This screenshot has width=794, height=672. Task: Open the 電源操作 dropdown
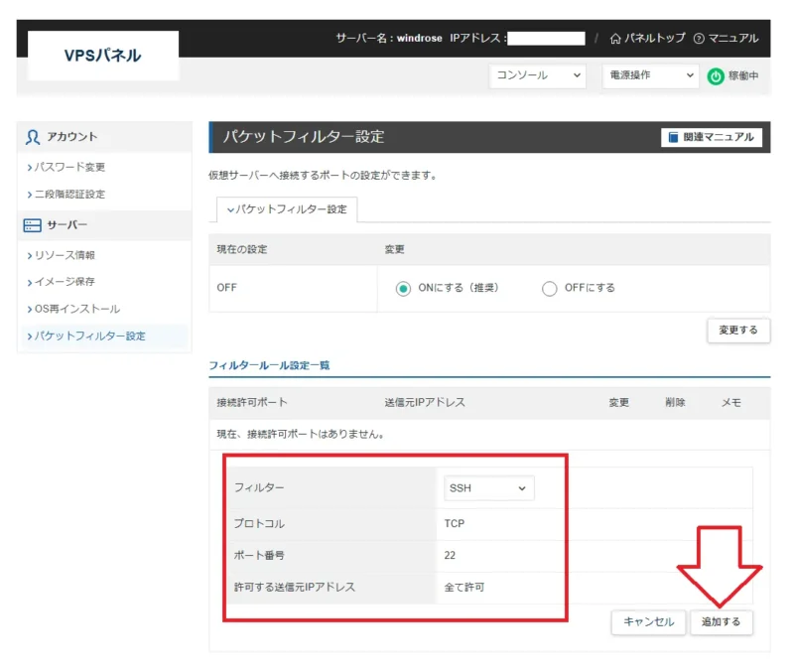[649, 75]
